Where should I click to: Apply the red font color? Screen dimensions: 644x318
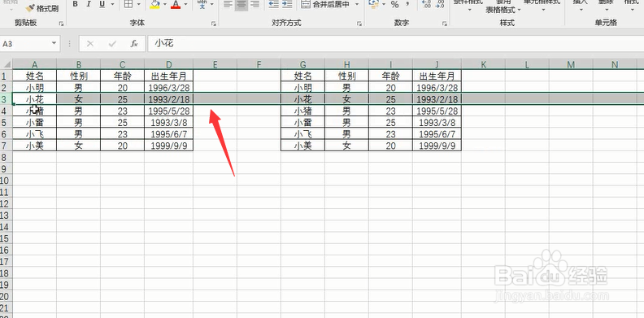176,4
